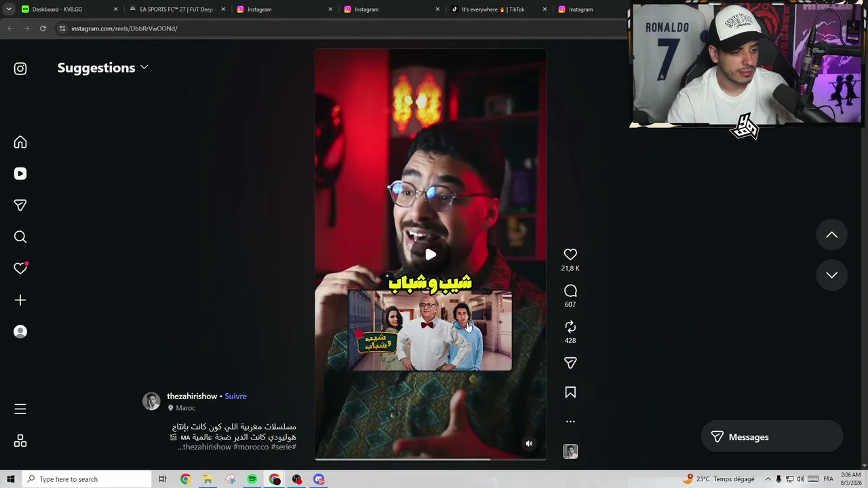Viewport: 868px width, 488px height.
Task: Open Windows Task View
Action: click(163, 479)
